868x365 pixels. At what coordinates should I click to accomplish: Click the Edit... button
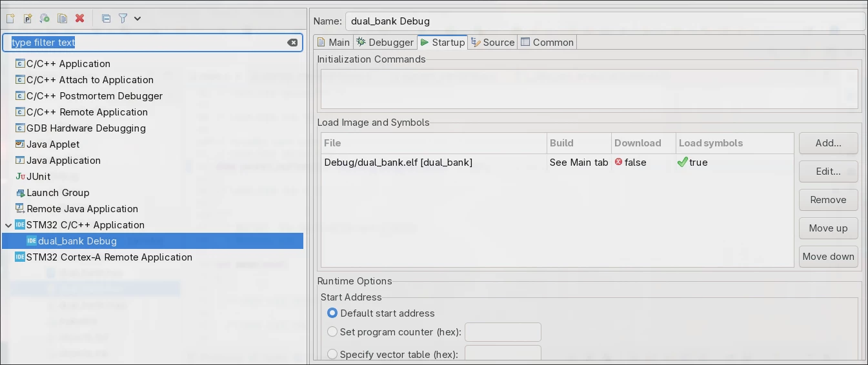pyautogui.click(x=828, y=172)
